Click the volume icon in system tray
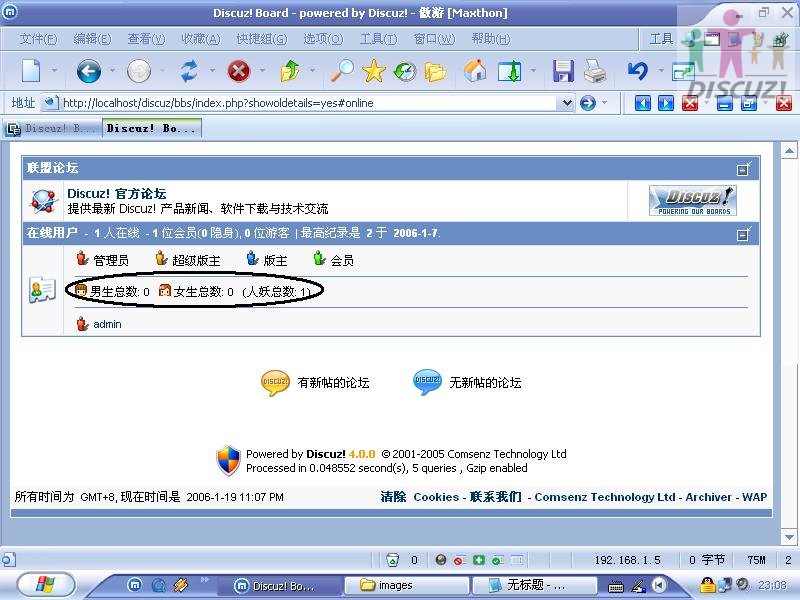Viewport: 800px width, 600px height. coord(742,584)
